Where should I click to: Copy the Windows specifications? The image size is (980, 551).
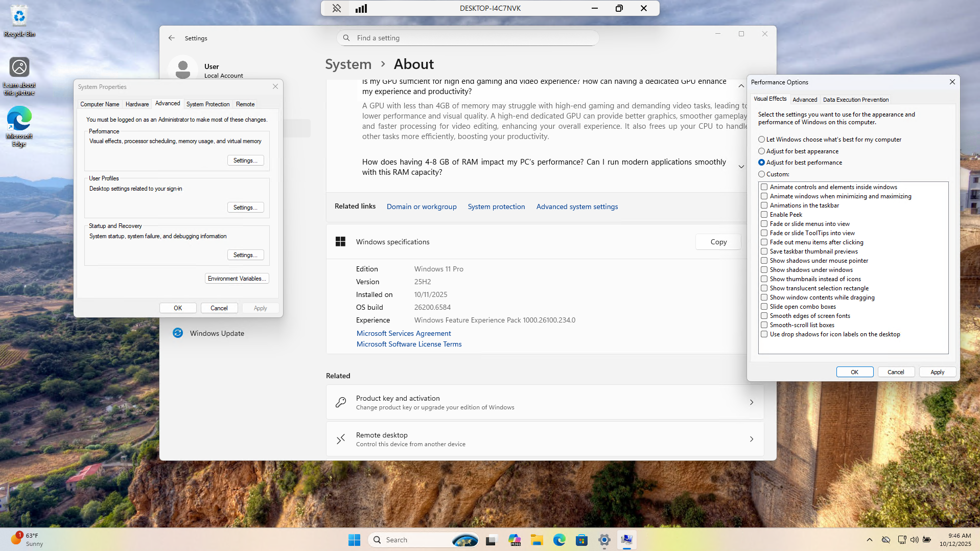(718, 242)
